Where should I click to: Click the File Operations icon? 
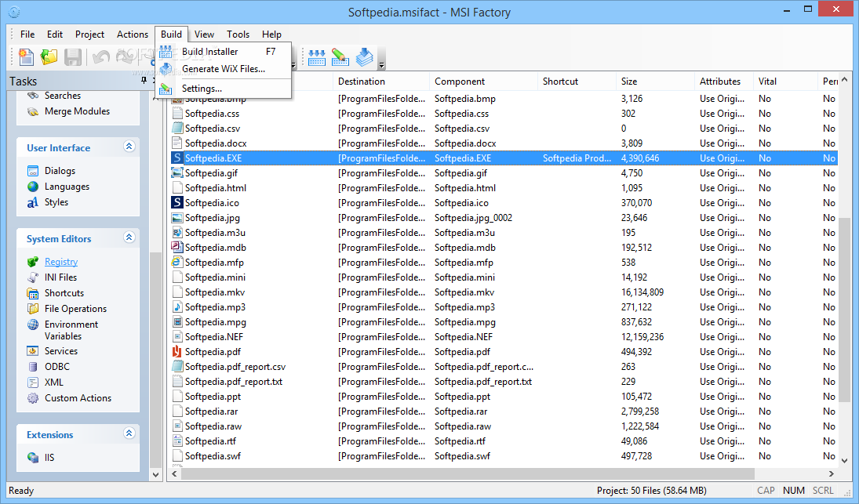pos(33,309)
